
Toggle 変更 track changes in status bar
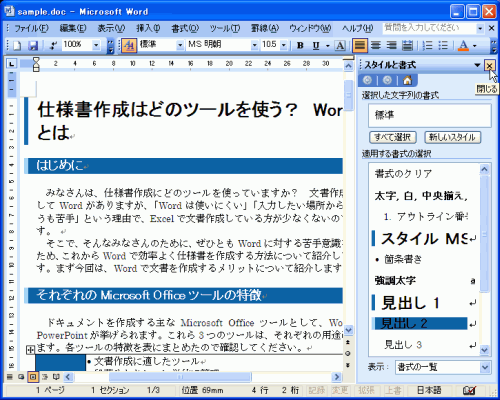(339, 390)
